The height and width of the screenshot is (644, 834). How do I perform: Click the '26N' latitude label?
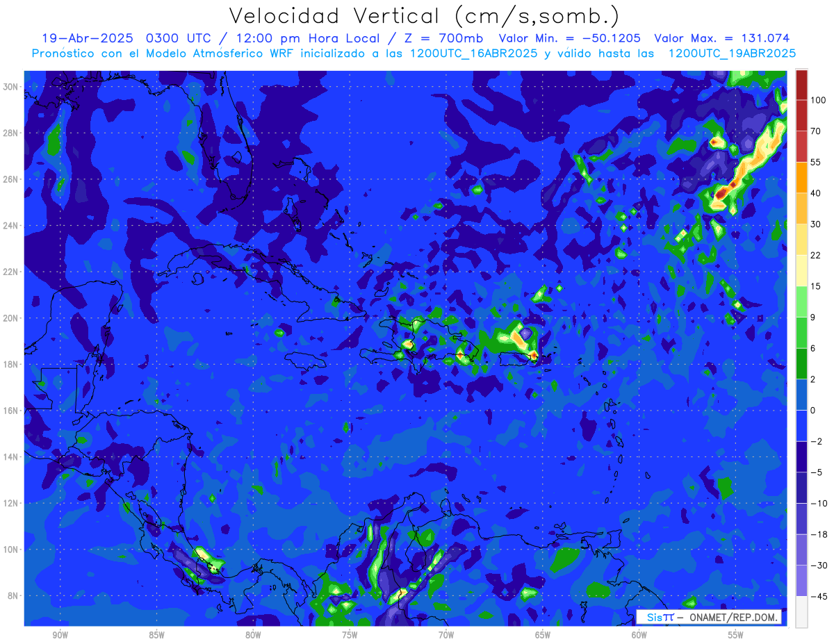[11, 179]
